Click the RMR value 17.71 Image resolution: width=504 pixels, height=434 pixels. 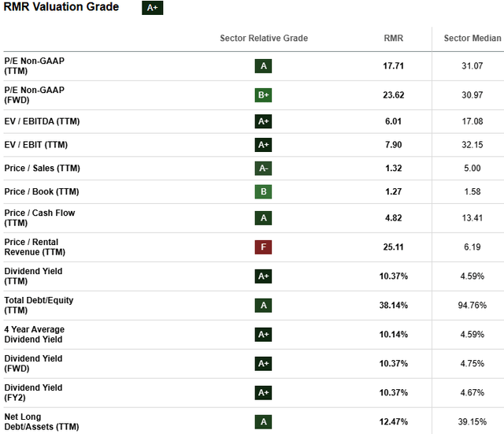tap(394, 66)
